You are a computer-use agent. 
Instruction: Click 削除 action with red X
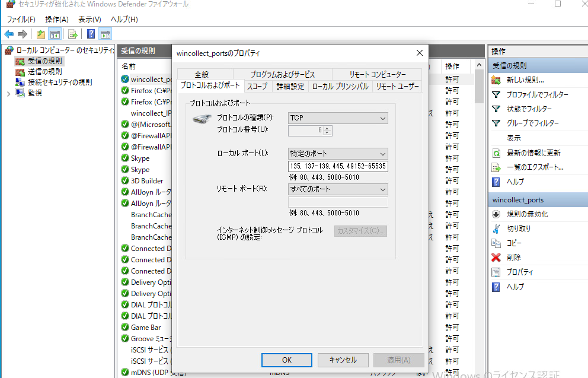click(514, 258)
